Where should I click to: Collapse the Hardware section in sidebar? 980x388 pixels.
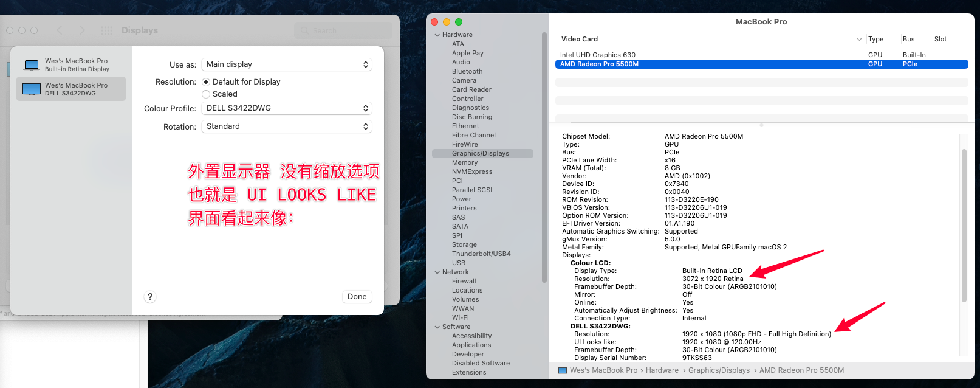click(437, 35)
